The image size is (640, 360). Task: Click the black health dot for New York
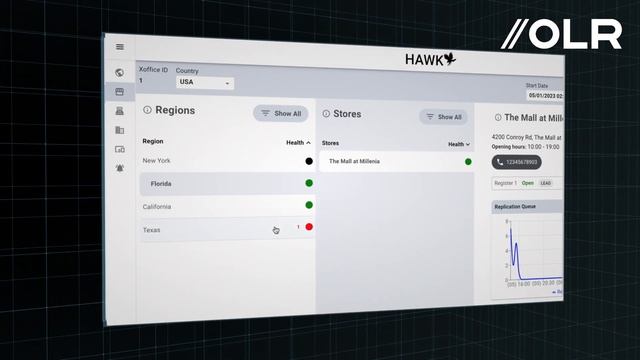309,161
